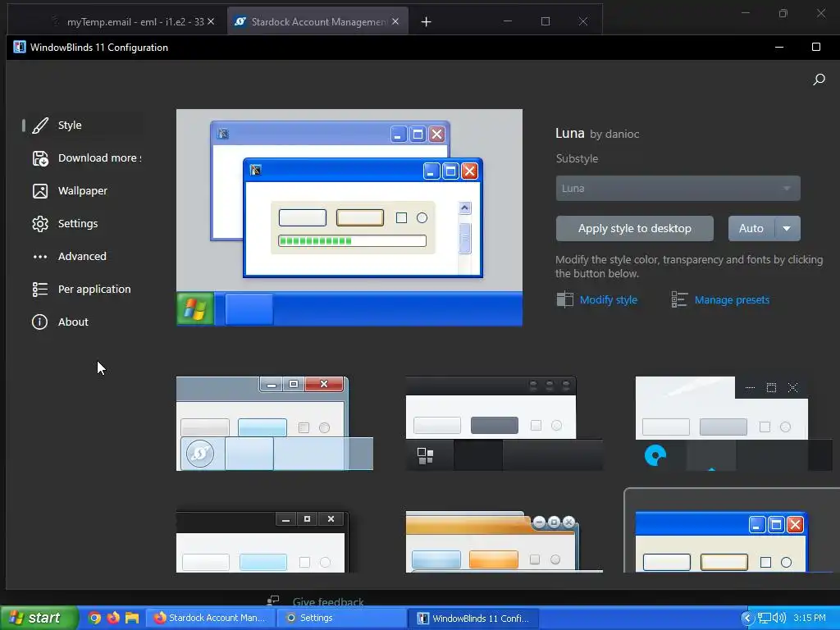This screenshot has width=840, height=630.
Task: Open the Manage presets link
Action: [x=732, y=300]
